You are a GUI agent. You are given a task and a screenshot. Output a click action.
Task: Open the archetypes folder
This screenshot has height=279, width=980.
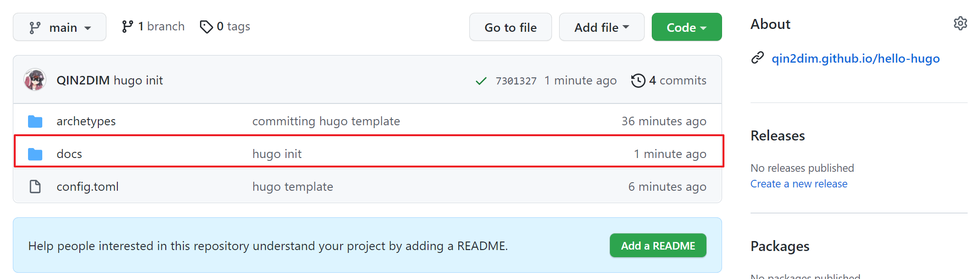pos(86,121)
